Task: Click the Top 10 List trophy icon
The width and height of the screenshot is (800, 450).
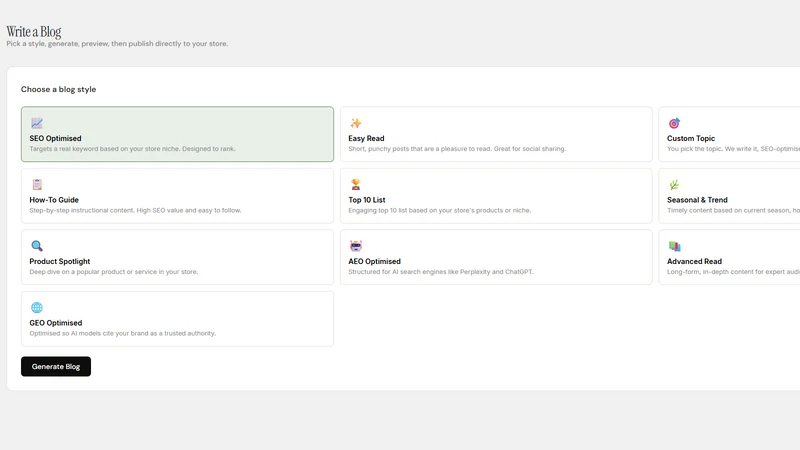Action: [x=356, y=184]
